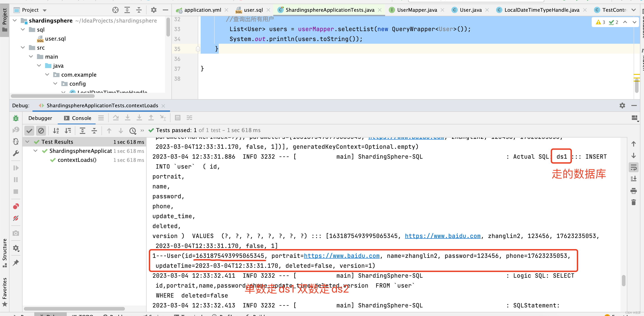Sort tests alphabetically
The width and height of the screenshot is (644, 316).
pyautogui.click(x=56, y=131)
